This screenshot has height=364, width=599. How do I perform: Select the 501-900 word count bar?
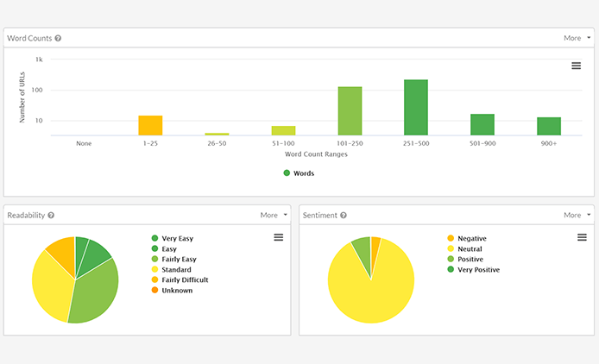point(482,124)
